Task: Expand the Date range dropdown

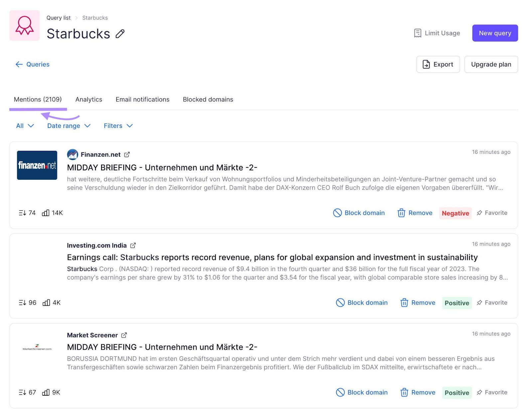Action: point(68,126)
